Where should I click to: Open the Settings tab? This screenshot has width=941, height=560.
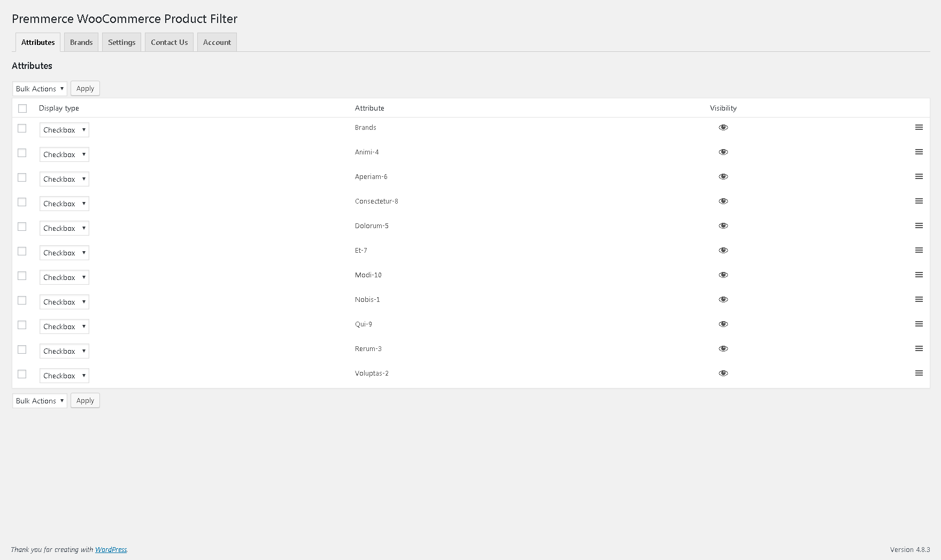[121, 42]
